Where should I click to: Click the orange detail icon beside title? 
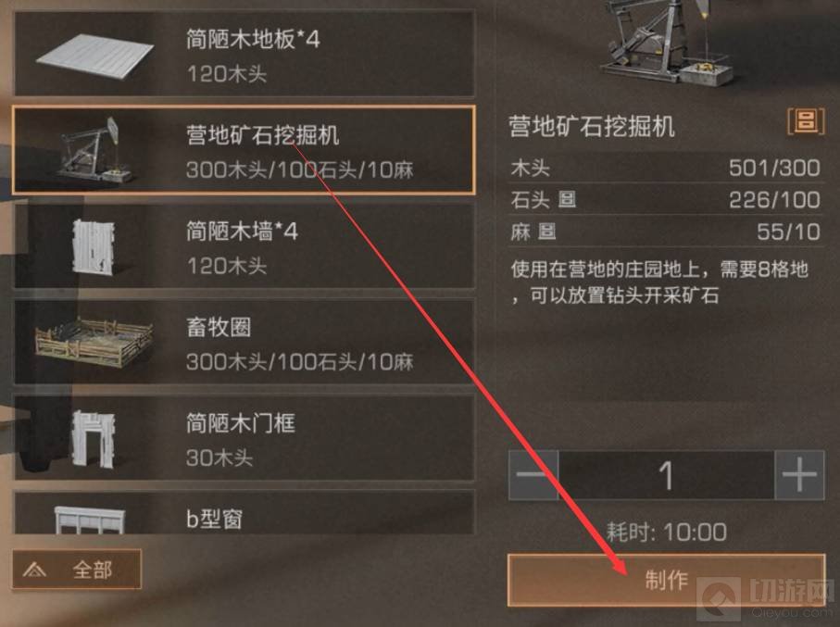805,121
